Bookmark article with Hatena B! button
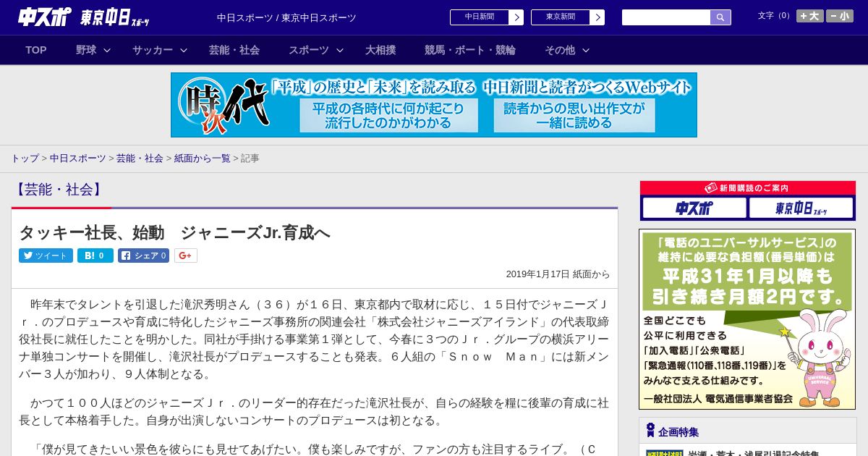 (95, 256)
